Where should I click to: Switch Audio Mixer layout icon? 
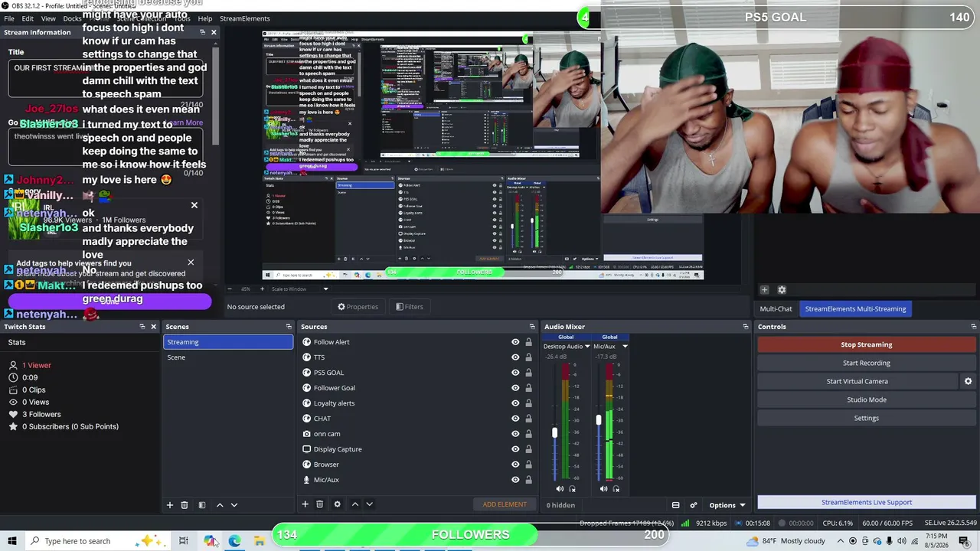[675, 505]
